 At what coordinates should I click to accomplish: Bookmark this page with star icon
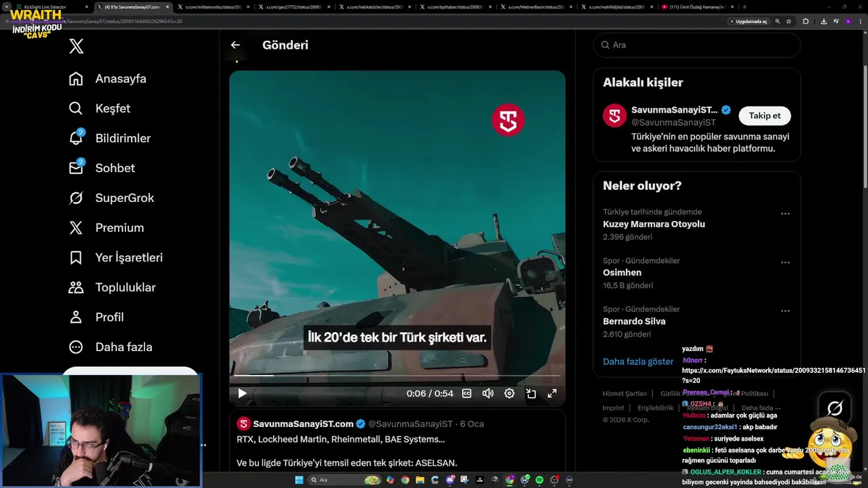pyautogui.click(x=789, y=22)
